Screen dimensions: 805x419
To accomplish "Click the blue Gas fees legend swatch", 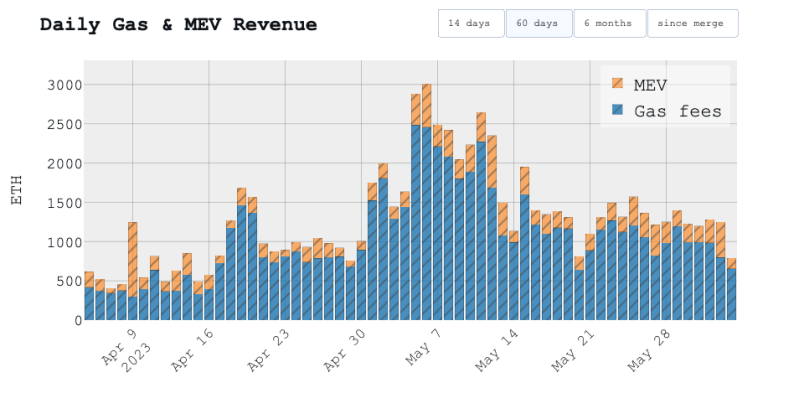I will click(617, 111).
